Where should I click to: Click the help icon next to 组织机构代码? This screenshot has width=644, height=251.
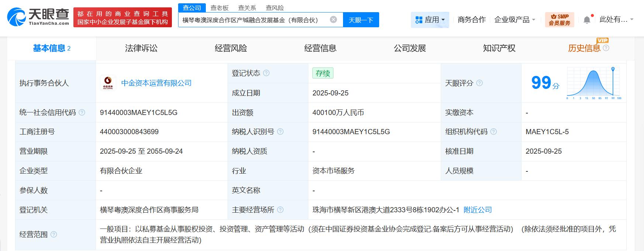pos(494,132)
